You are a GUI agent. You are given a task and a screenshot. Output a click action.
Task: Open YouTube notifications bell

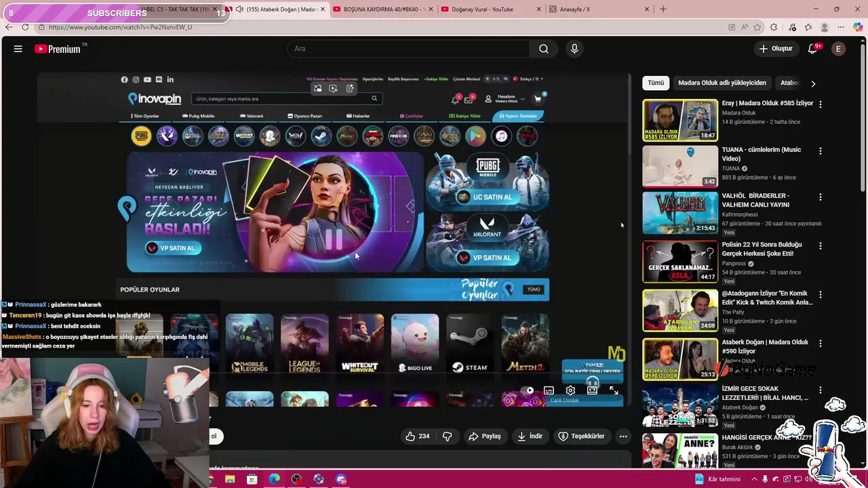(813, 49)
